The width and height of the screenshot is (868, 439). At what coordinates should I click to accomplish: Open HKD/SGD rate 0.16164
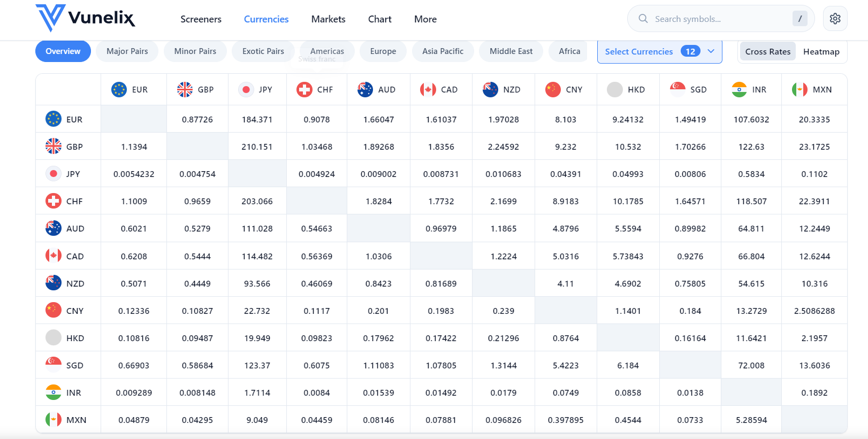coord(690,338)
